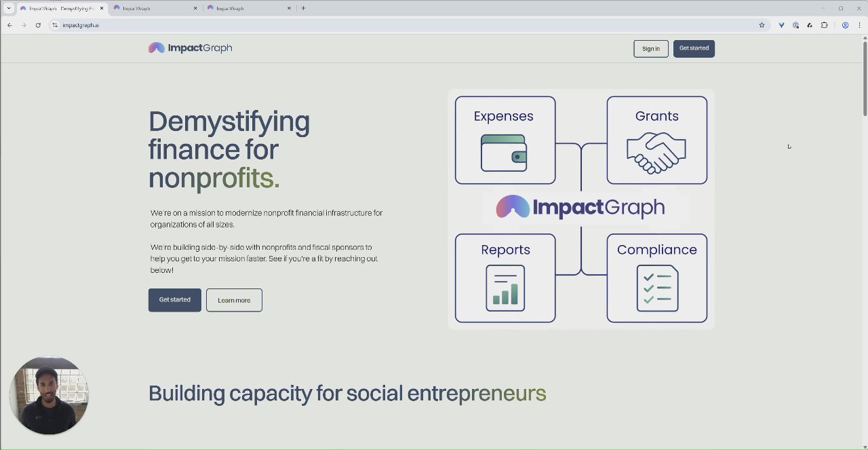
Task: Select the first tab 'ImpactGraph - Demystifying'
Action: [61, 8]
